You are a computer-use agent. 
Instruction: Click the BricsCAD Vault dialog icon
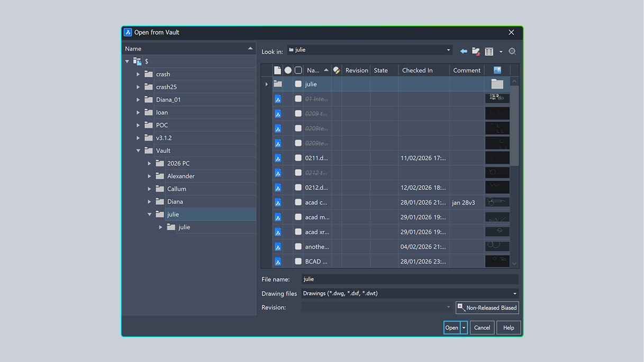[x=128, y=32]
